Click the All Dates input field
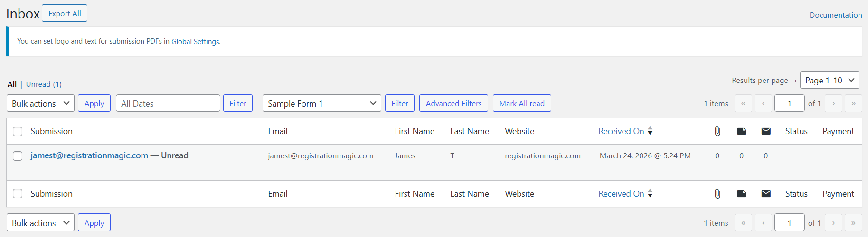868x237 pixels. [168, 103]
